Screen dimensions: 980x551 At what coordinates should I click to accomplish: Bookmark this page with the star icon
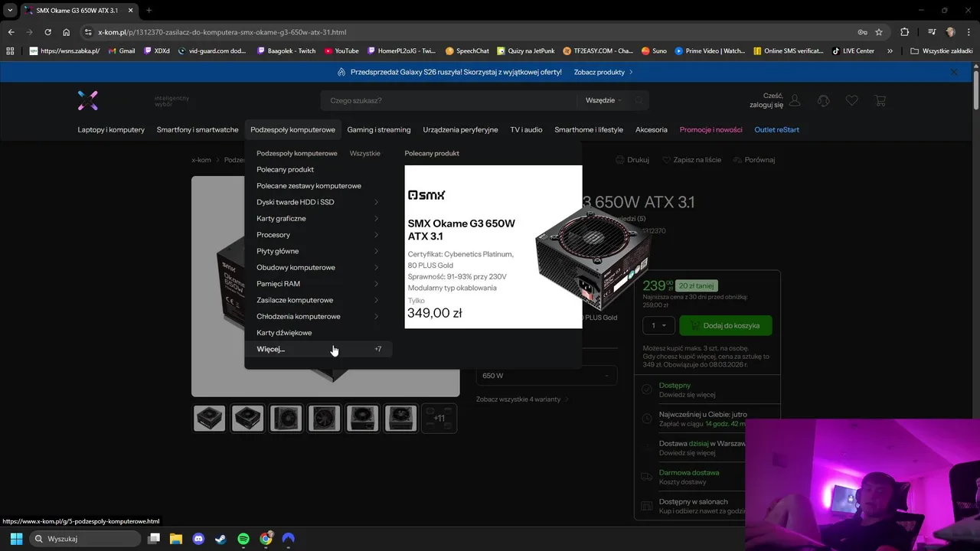[x=879, y=32]
